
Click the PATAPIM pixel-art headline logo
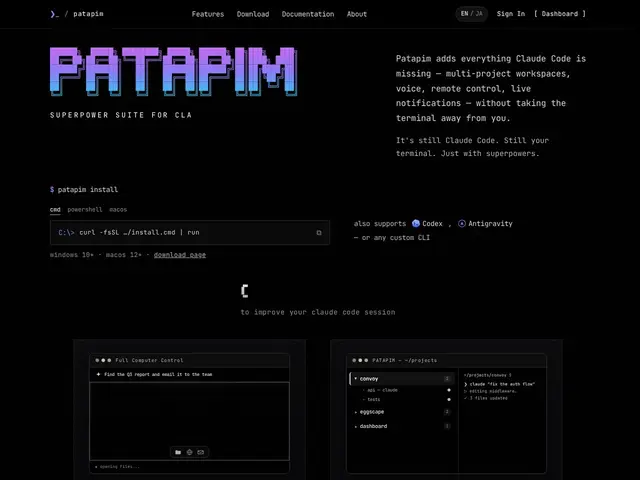tap(173, 72)
